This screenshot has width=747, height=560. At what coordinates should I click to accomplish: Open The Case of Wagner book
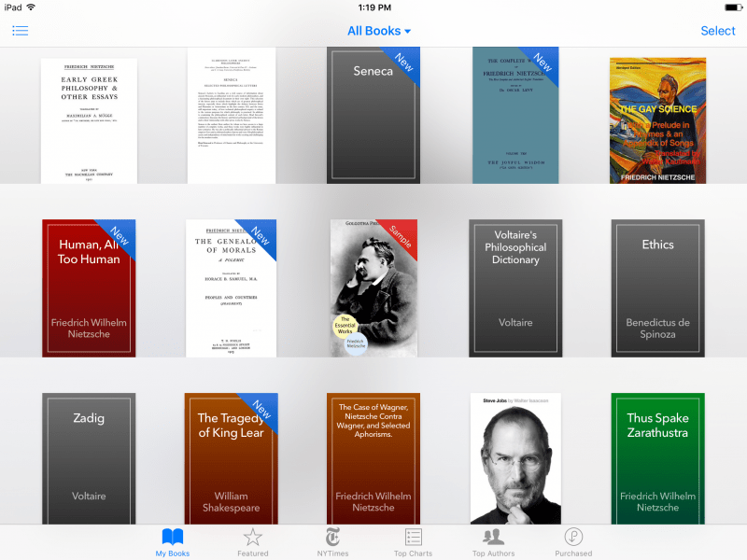(x=373, y=459)
